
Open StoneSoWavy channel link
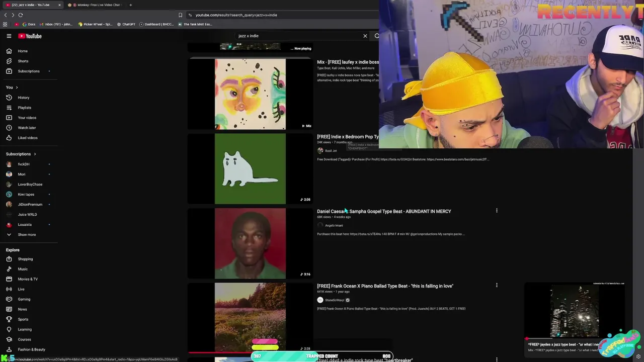335,300
